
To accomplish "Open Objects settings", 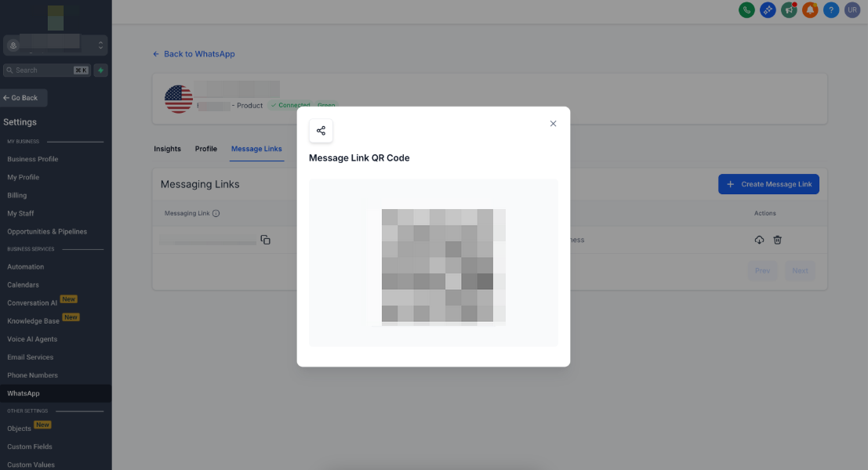I will [x=19, y=428].
